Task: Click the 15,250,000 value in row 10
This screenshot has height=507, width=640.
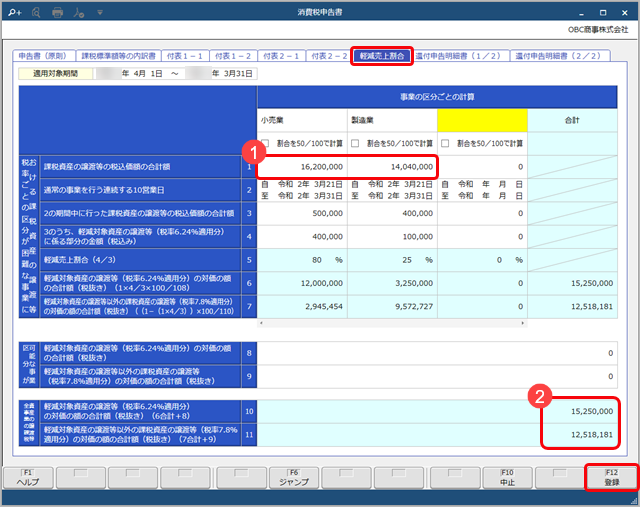Action: coord(591,411)
